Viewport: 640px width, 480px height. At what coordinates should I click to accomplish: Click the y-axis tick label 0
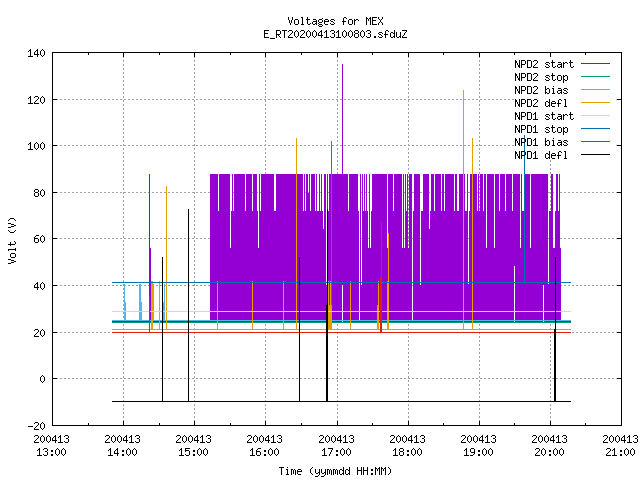(x=42, y=379)
